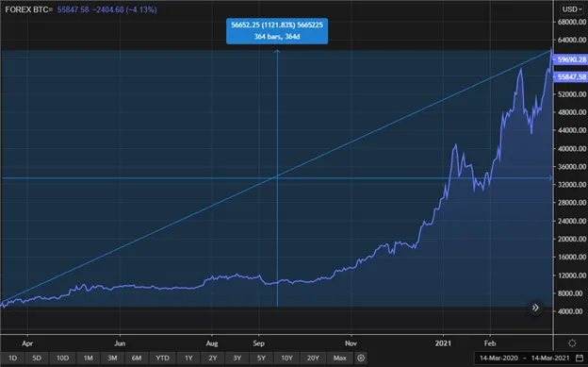Edit the 14-Mar-2021 end date

coord(550,358)
